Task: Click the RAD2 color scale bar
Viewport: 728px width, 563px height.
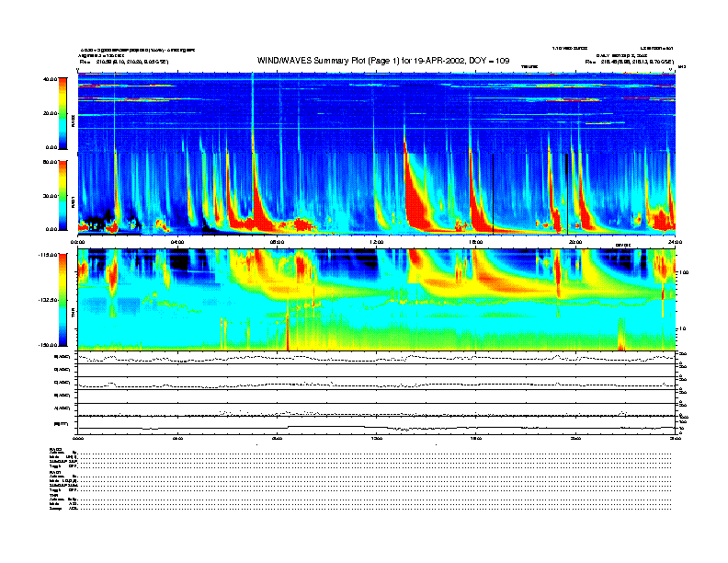Action: pos(63,114)
